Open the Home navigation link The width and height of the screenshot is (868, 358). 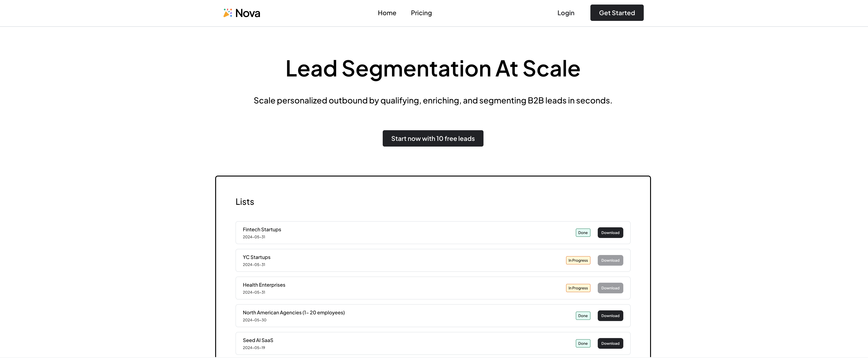[x=387, y=13]
